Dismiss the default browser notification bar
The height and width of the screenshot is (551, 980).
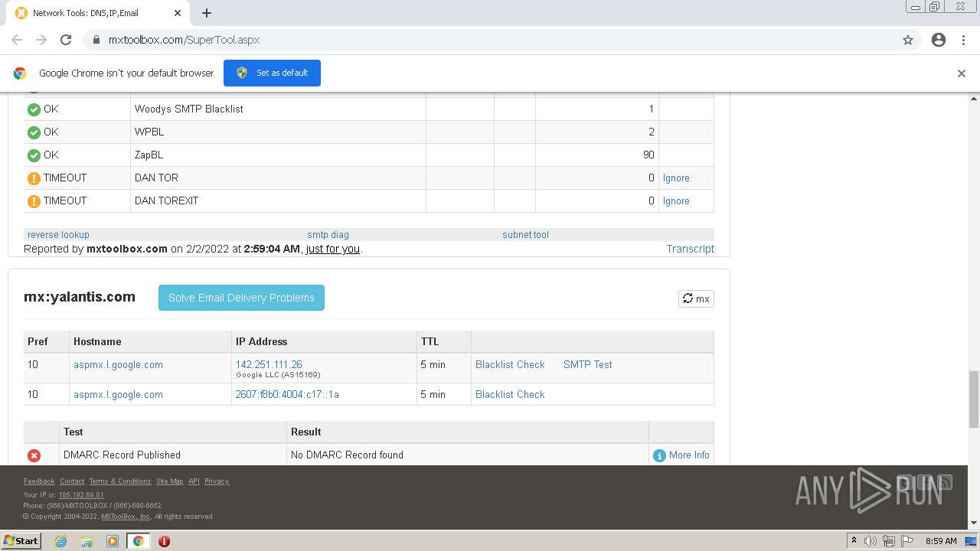click(962, 73)
